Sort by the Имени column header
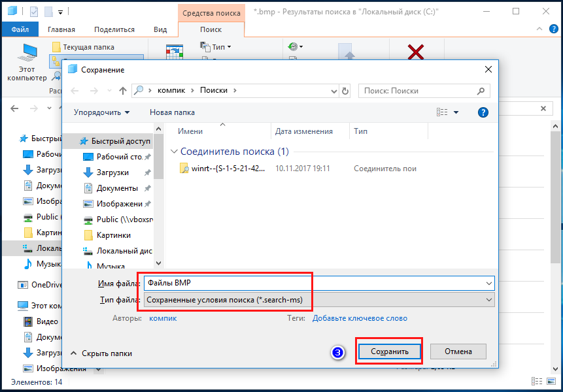 pyautogui.click(x=190, y=131)
